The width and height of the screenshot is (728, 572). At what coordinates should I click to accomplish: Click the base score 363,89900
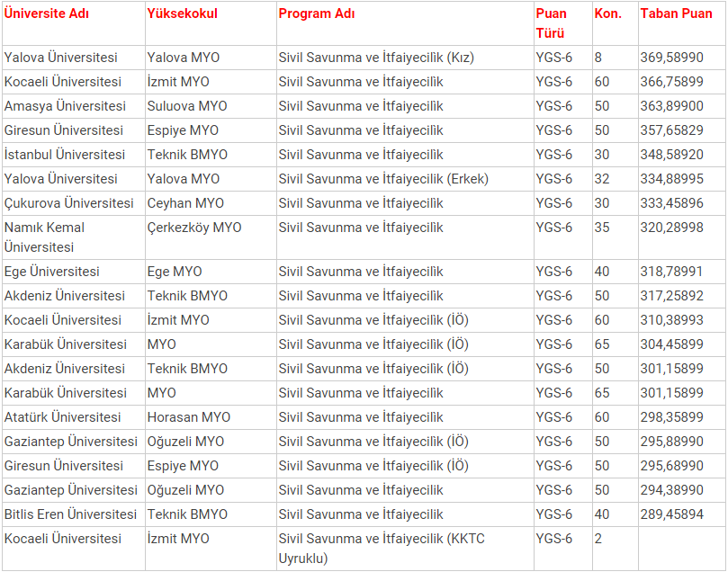coord(672,106)
